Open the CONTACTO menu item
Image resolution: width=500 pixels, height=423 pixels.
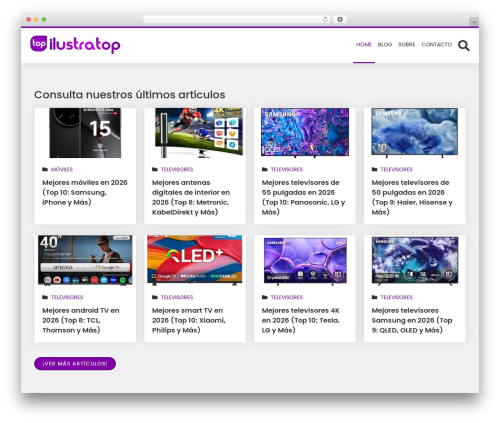pyautogui.click(x=437, y=44)
